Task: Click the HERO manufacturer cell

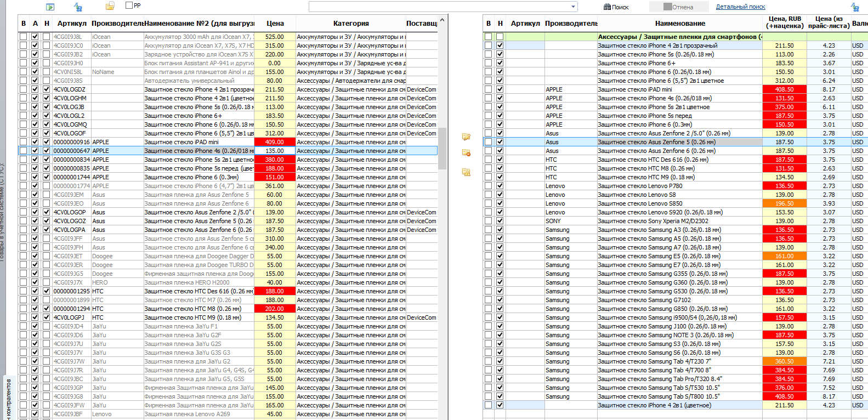Action: click(117, 282)
